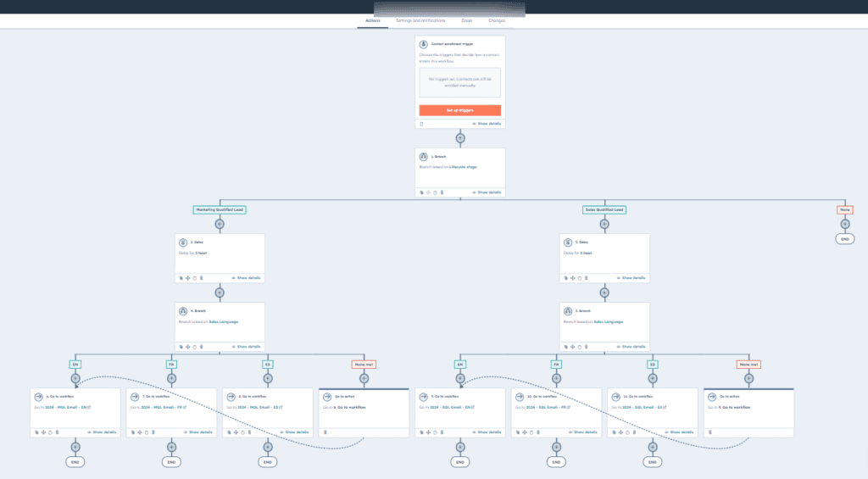Click the 7. Go to workflow card title
This screenshot has width=868, height=479.
[x=158, y=397]
